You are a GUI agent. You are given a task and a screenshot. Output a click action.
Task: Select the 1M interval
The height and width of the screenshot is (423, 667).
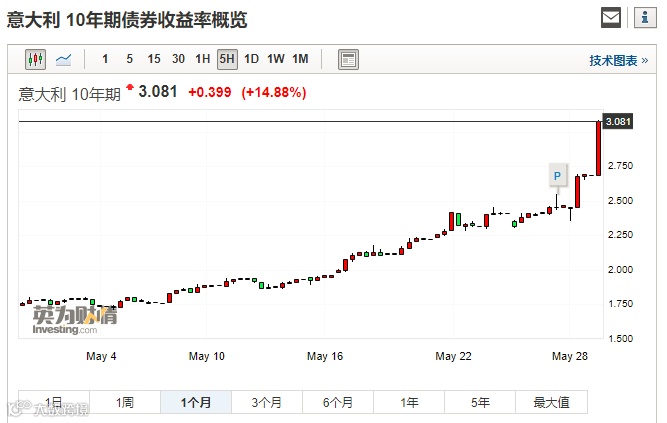[300, 59]
